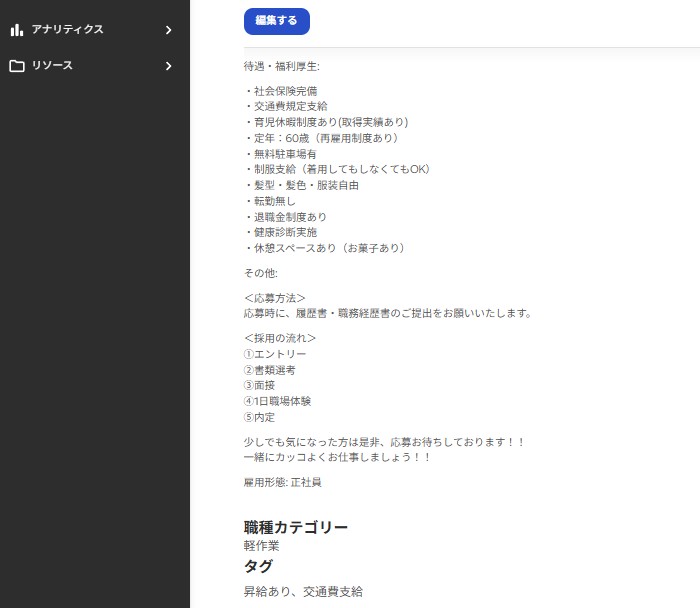Viewport: 700px width, 608px height.
Task: Select the 軽作業 category value
Action: point(261,546)
